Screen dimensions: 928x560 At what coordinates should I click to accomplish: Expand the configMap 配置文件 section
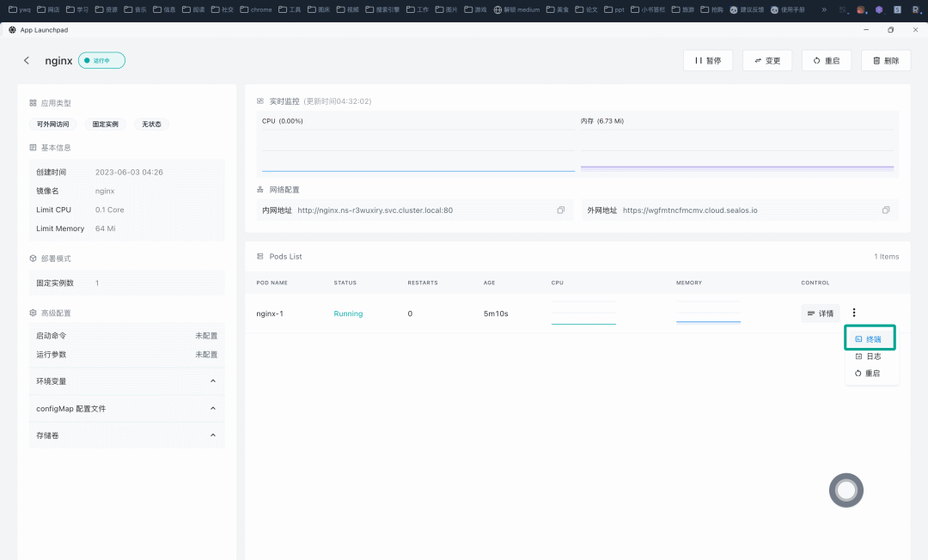click(126, 409)
